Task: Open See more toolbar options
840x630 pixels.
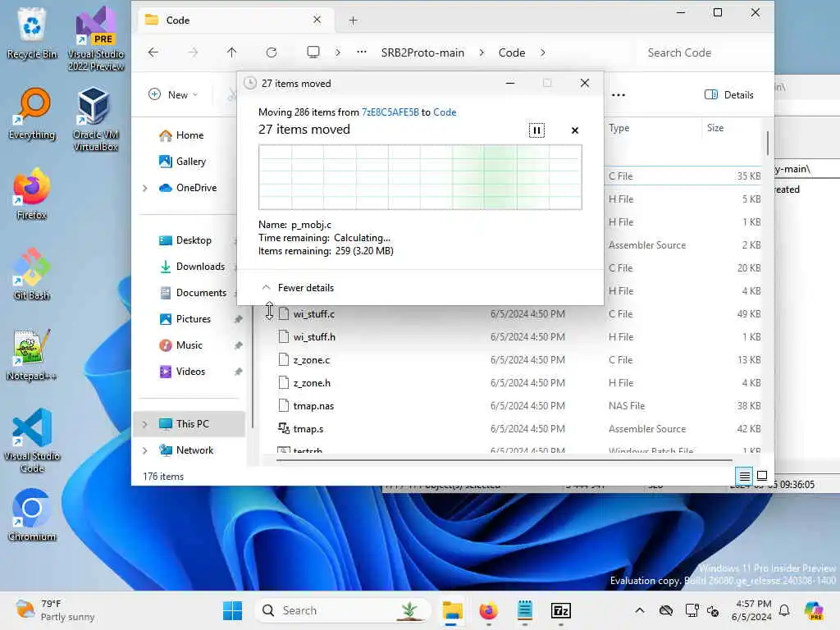Action: 619,95
